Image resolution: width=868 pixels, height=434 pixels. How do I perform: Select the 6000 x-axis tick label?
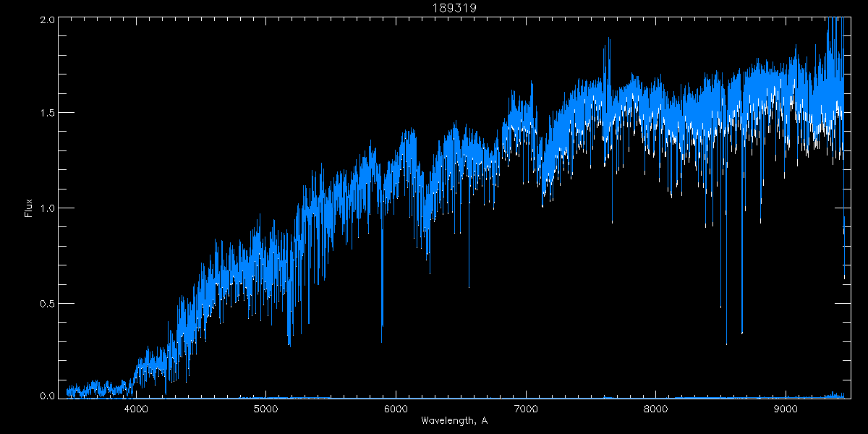pyautogui.click(x=396, y=408)
